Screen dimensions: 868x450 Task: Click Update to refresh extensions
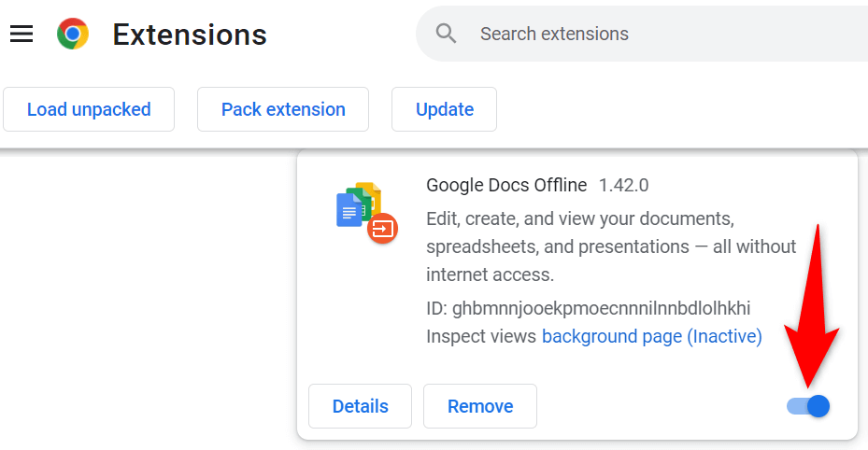coord(444,109)
